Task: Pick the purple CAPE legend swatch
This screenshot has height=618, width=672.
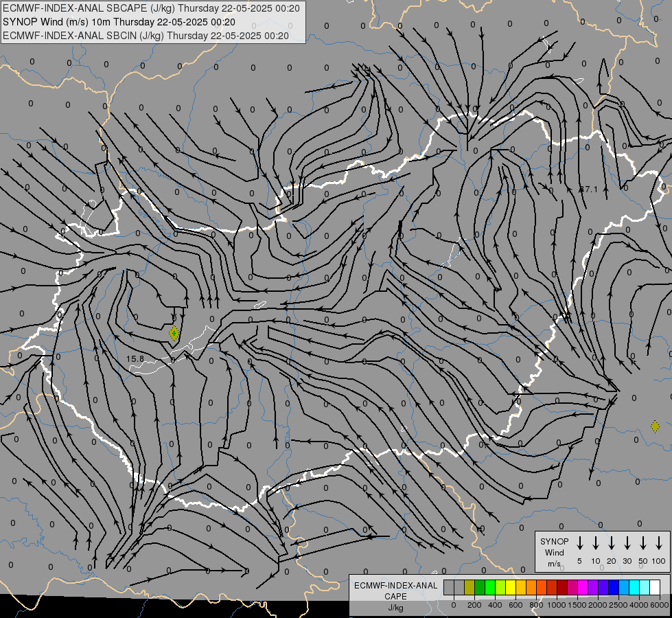Action: (x=594, y=588)
